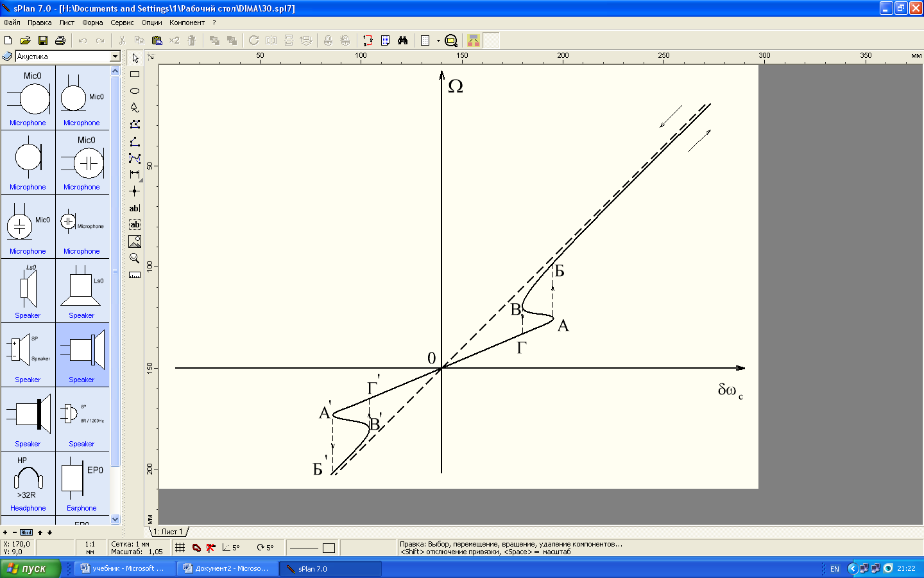Image resolution: width=924 pixels, height=578 pixels.
Task: Open the ? help menu
Action: [214, 22]
